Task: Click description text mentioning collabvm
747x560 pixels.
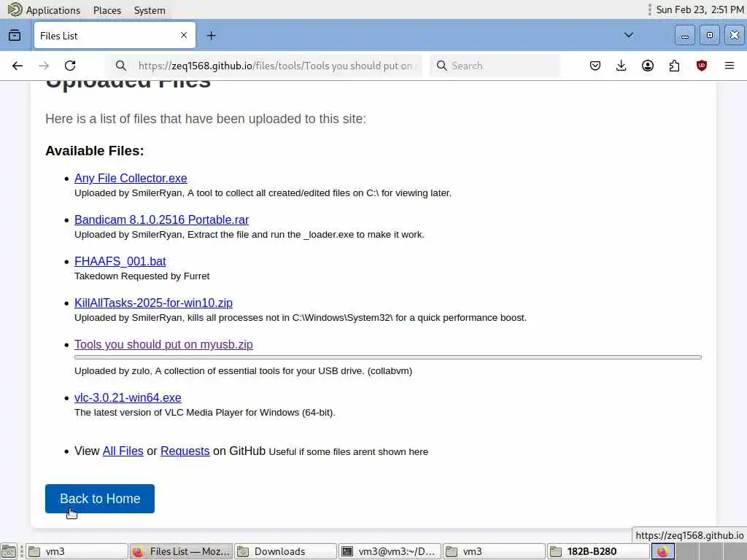Action: coord(243,371)
